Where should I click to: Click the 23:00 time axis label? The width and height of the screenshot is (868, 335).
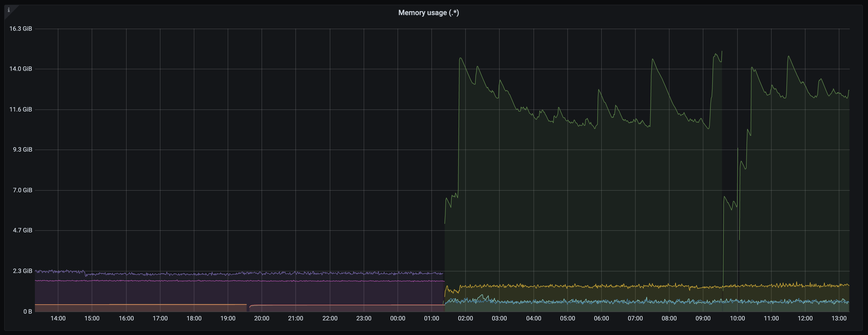[x=364, y=319]
